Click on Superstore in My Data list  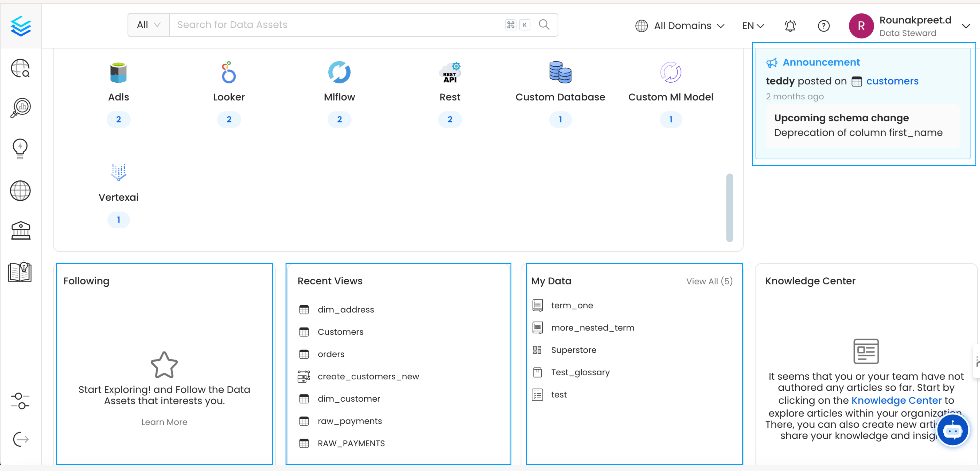(574, 349)
